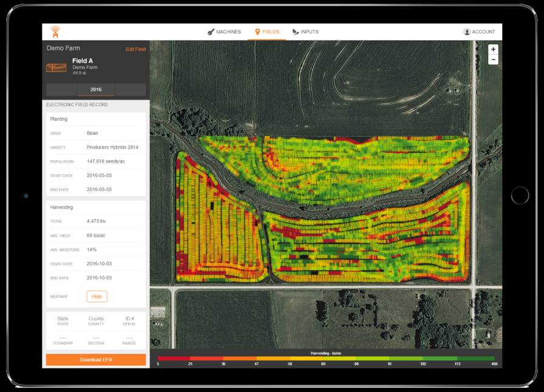Click the map pin icon beside Fields

coord(257,32)
